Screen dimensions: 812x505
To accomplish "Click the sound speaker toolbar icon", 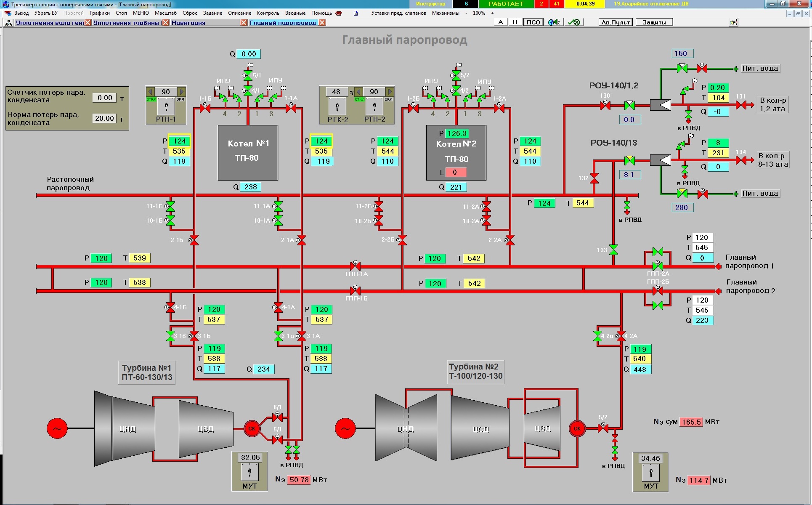I will [x=554, y=22].
